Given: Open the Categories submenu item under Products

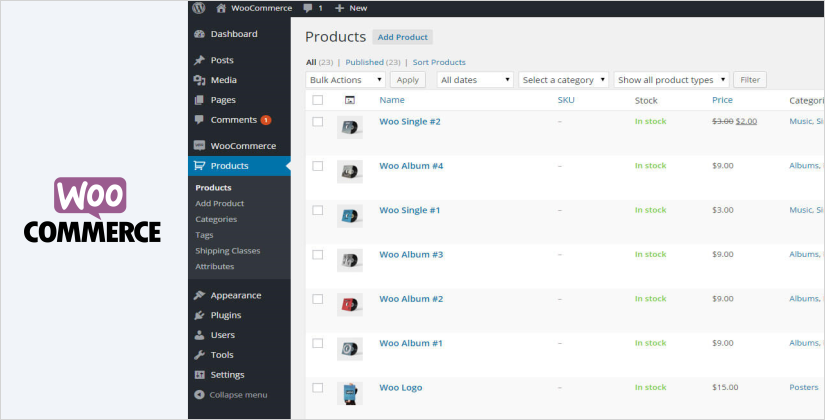Looking at the screenshot, I should (216, 219).
